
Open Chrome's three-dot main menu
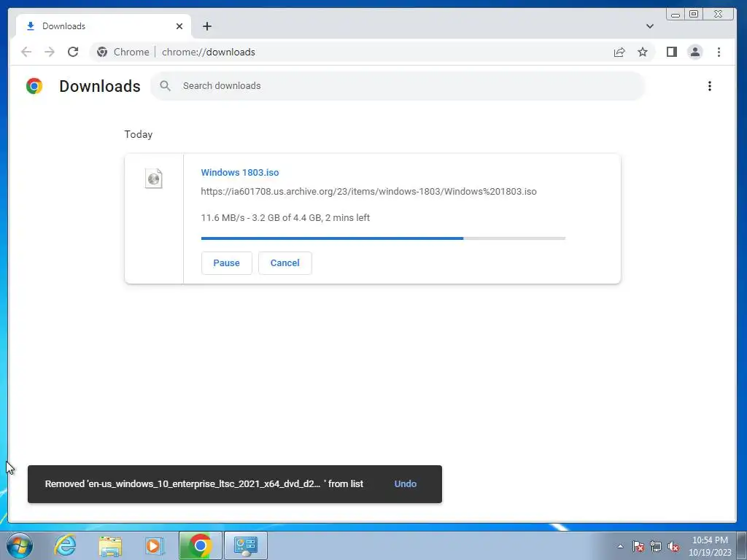point(719,52)
